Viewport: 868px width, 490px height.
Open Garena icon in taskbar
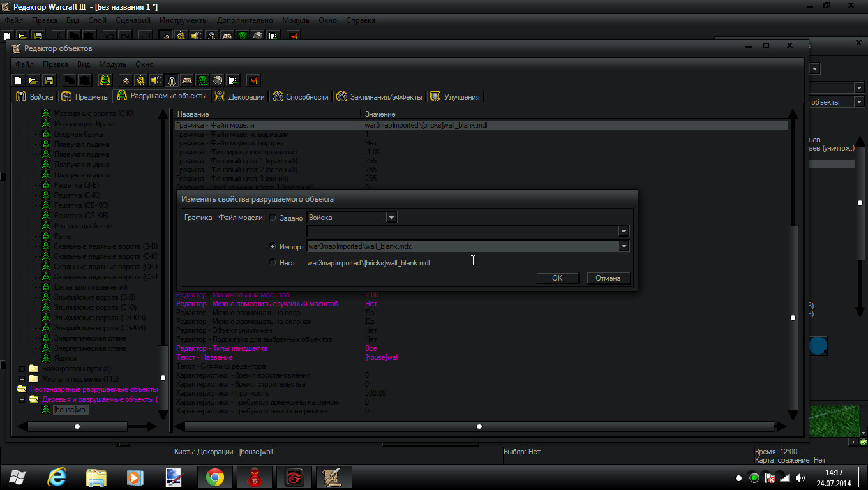click(293, 477)
